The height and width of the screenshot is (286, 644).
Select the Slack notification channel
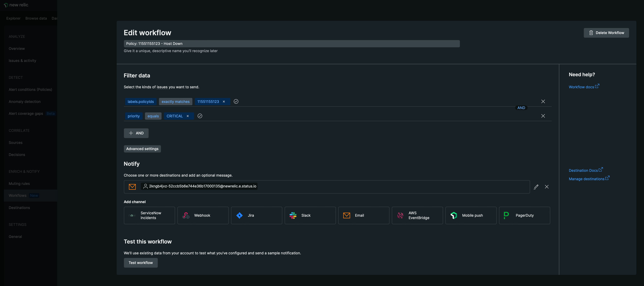coord(310,215)
